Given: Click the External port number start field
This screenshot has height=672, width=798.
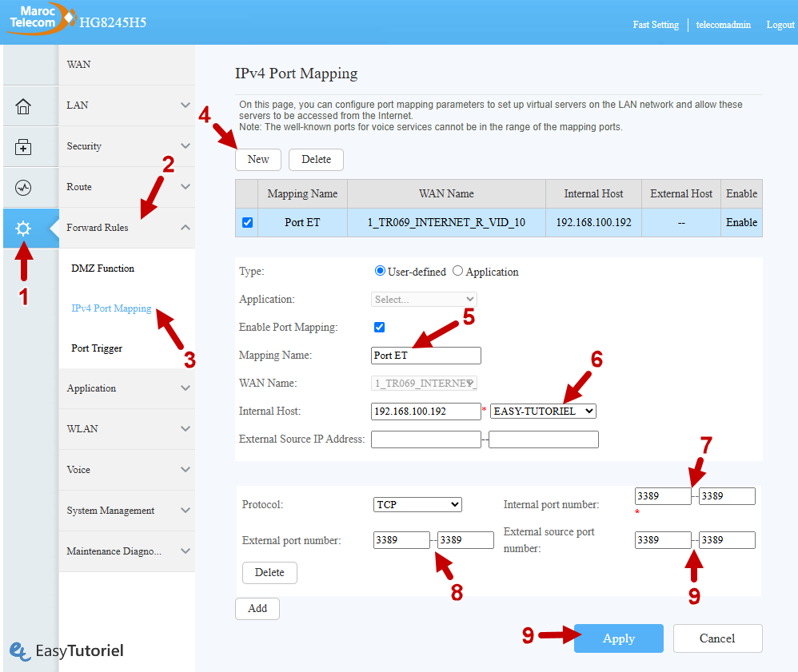Looking at the screenshot, I should pyautogui.click(x=401, y=539).
